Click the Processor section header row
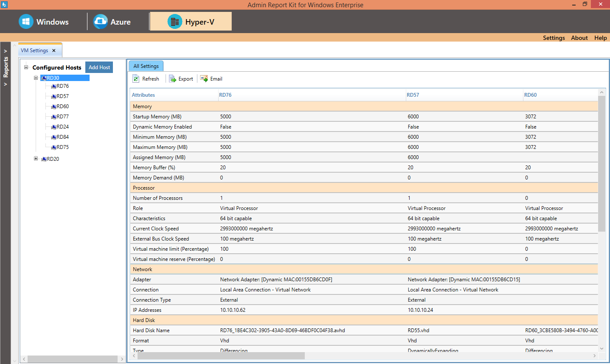Image resolution: width=610 pixels, height=364 pixels. [364, 188]
